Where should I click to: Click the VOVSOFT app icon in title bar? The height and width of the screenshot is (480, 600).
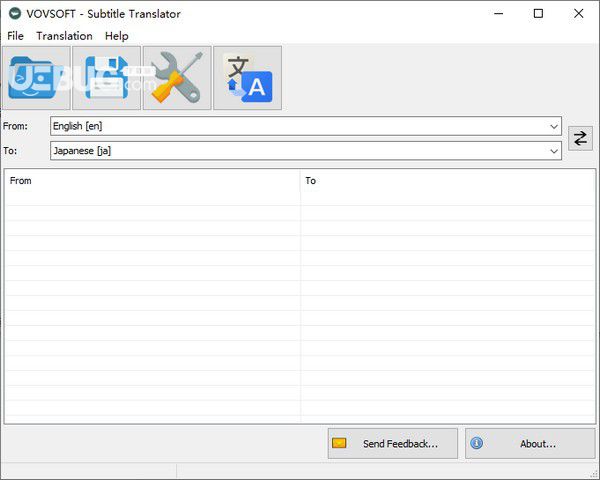[x=15, y=14]
